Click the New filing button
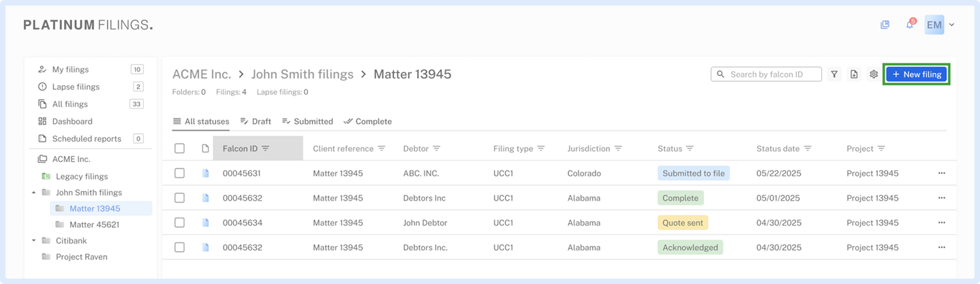The height and width of the screenshot is (284, 980). (x=916, y=74)
